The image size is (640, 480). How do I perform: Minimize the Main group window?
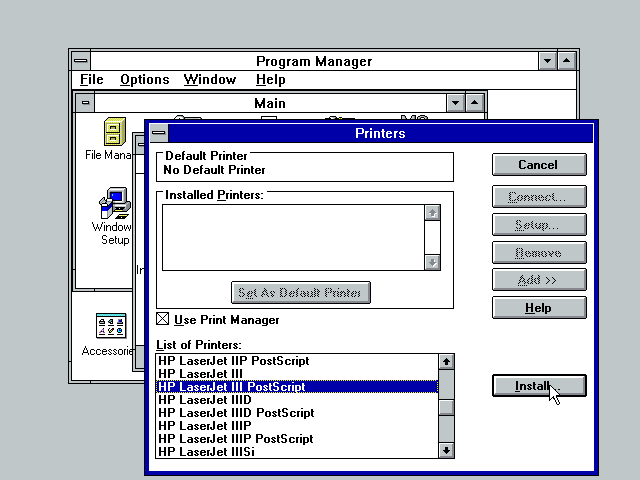click(x=456, y=102)
